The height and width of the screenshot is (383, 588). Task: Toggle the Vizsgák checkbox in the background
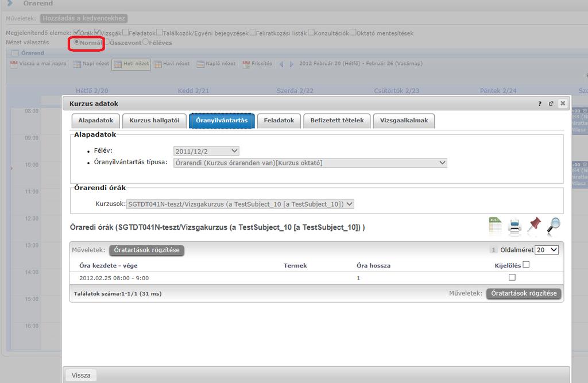[97, 32]
